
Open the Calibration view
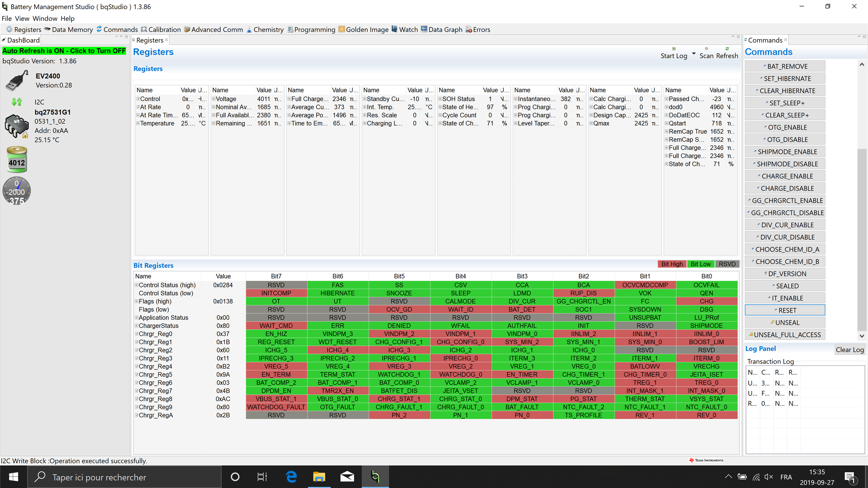(x=161, y=30)
